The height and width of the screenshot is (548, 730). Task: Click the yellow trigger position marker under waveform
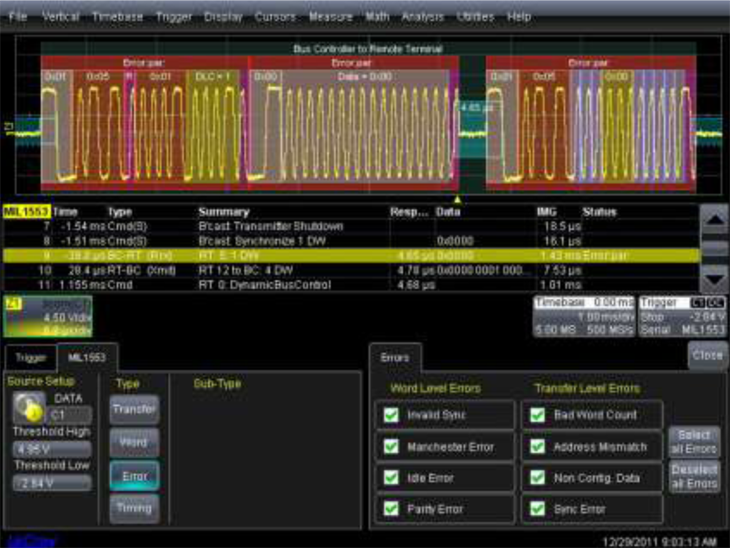pos(457,198)
